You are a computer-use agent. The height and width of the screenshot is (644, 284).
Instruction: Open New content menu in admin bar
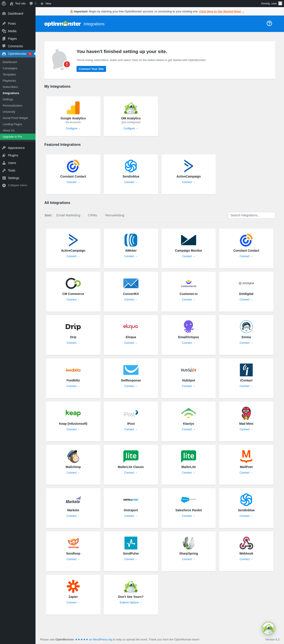coord(46,4)
